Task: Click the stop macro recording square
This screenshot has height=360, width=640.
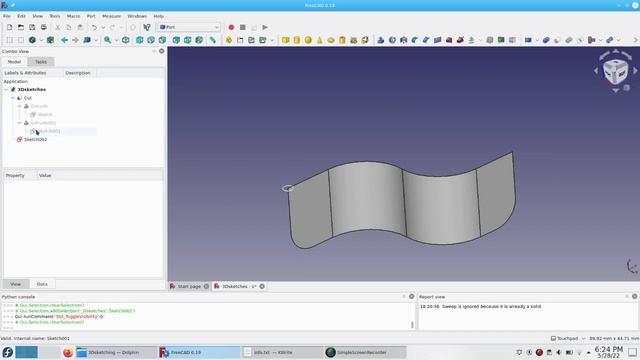Action: pos(242,27)
